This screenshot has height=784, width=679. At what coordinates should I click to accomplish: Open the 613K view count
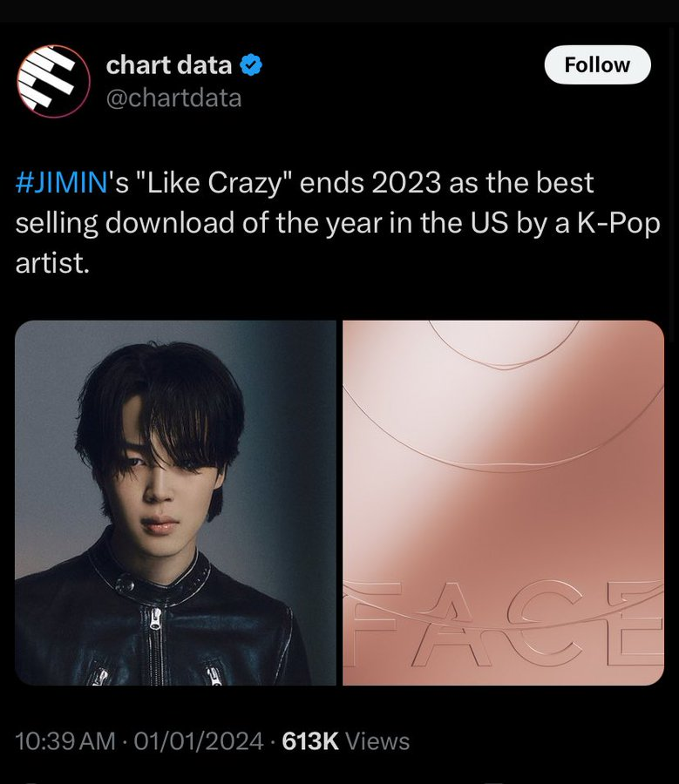310,741
